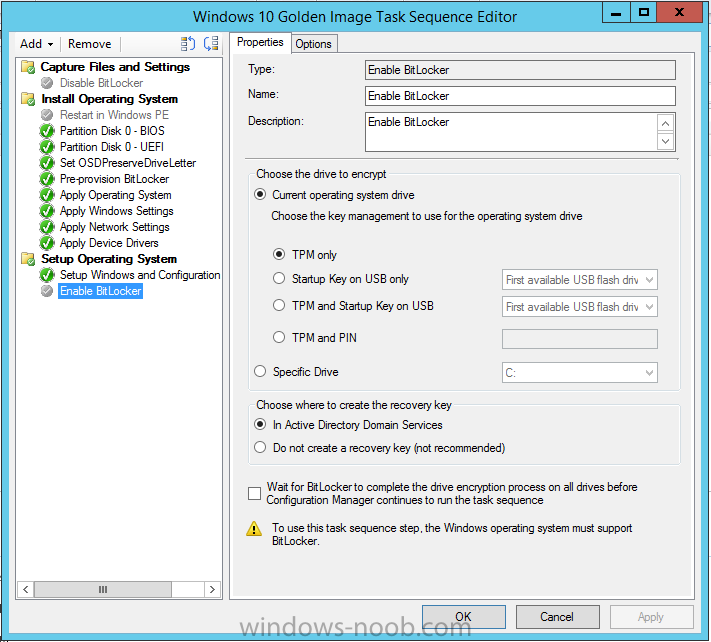Open the Specific Drive C: dropdown
The width and height of the screenshot is (711, 642).
[x=579, y=373]
